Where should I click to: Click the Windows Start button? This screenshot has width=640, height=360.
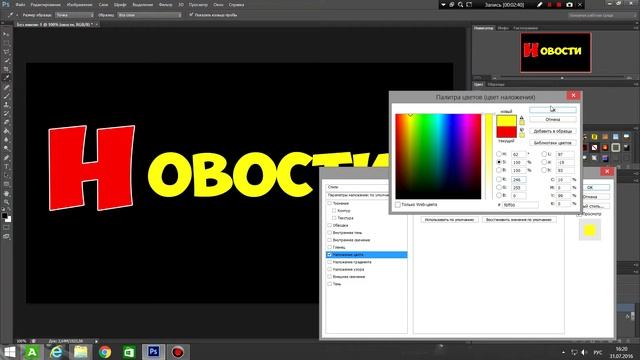click(x=9, y=352)
